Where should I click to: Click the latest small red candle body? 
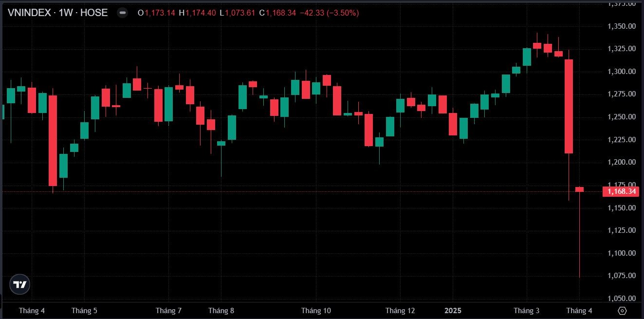coord(579,189)
